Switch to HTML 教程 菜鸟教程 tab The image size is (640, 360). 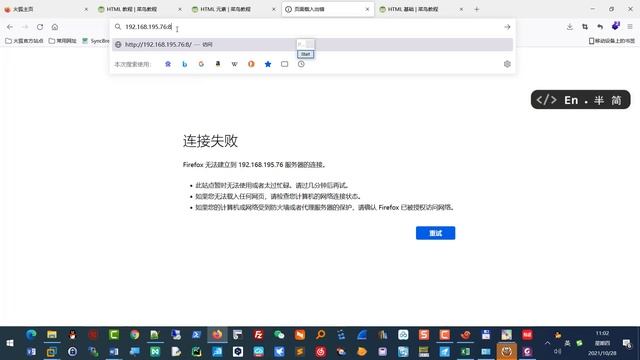click(x=140, y=9)
